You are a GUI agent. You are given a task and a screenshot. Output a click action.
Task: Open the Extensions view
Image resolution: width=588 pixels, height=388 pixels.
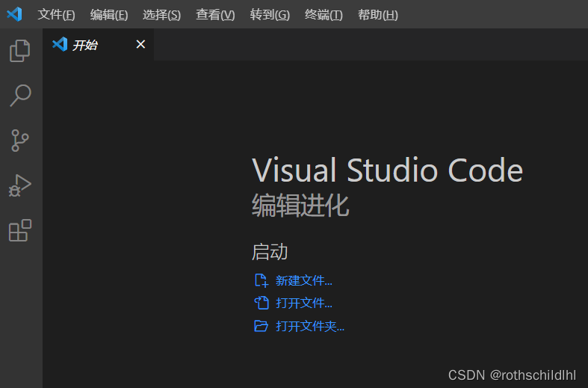pos(20,230)
